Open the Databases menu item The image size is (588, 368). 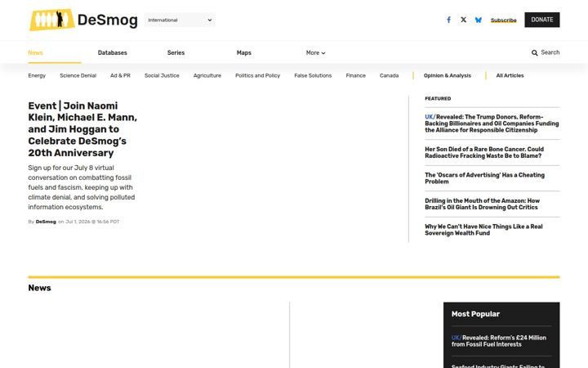[112, 53]
